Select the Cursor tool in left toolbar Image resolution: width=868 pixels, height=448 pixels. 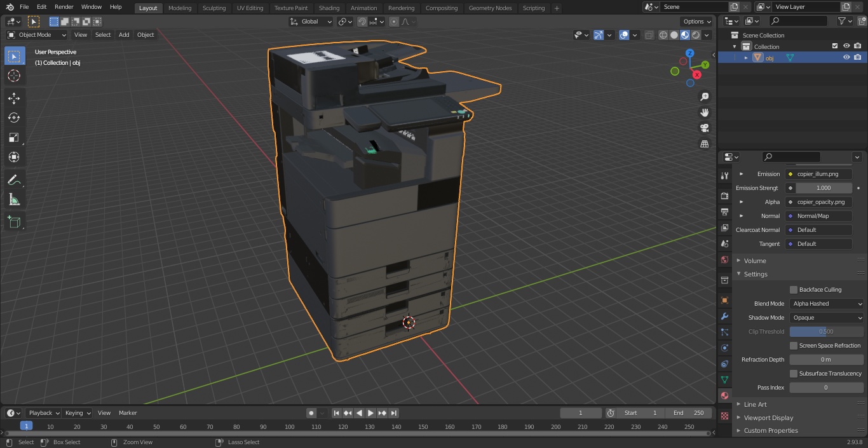(x=14, y=76)
